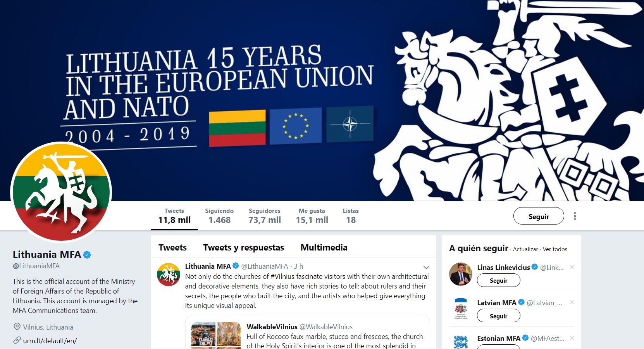Click the Estonian MFA avatar icon

[x=461, y=342]
